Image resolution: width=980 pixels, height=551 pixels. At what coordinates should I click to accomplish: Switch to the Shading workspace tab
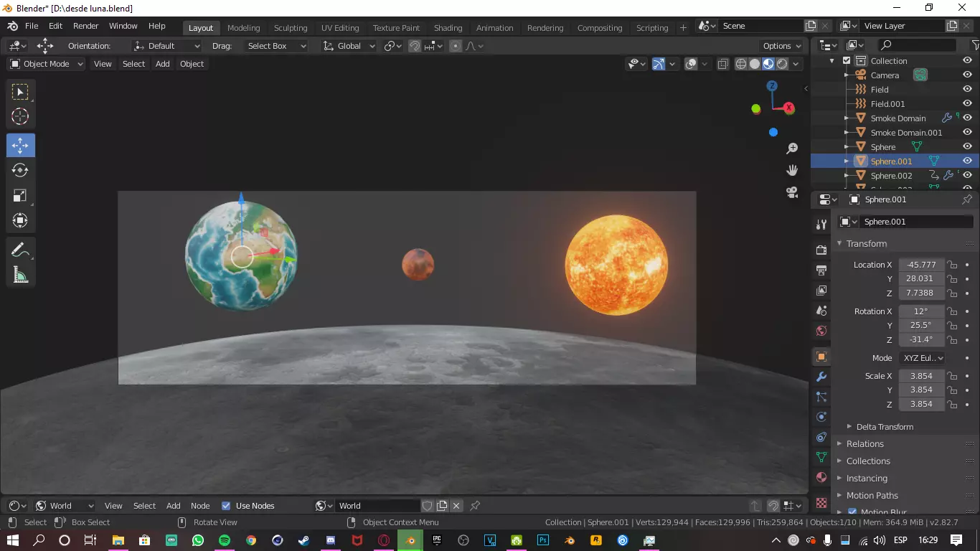click(448, 28)
